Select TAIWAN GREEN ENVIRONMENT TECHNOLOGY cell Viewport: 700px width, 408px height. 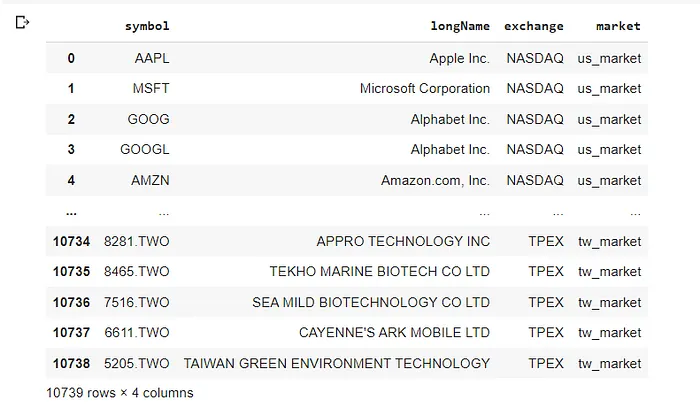(x=337, y=363)
